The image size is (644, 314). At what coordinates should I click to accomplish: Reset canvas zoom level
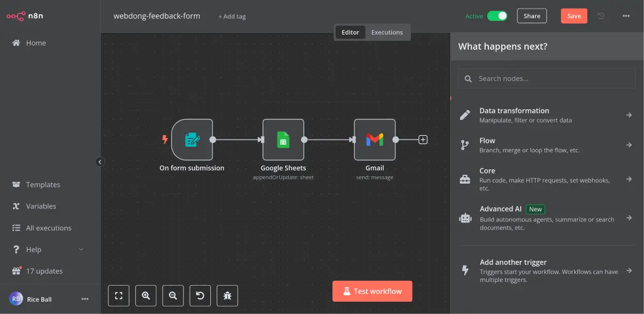(x=200, y=295)
